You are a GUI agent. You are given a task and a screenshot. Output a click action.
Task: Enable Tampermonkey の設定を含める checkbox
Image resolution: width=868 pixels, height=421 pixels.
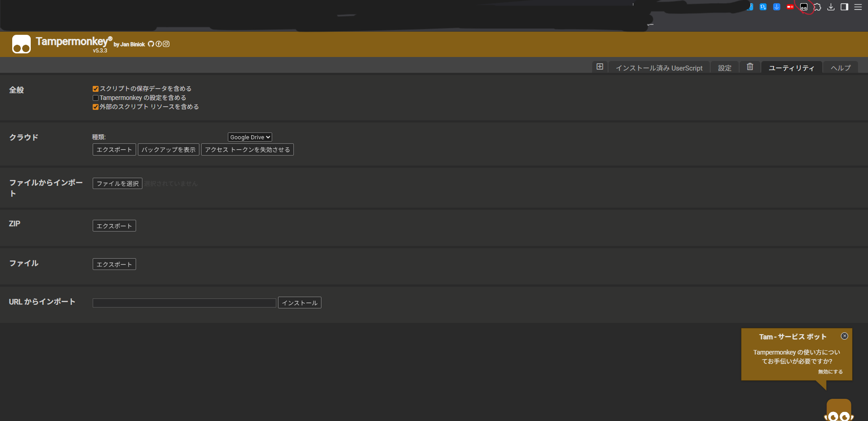[95, 98]
